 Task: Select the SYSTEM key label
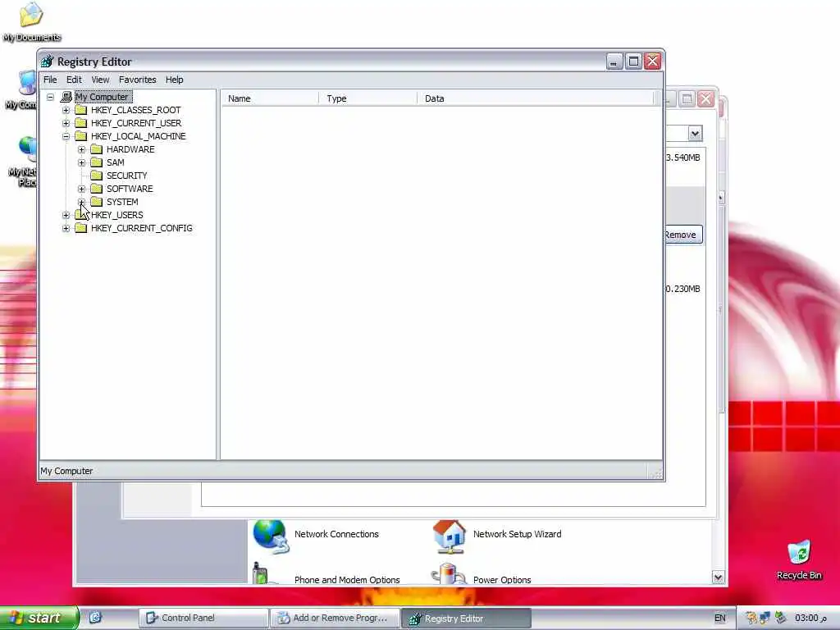122,202
